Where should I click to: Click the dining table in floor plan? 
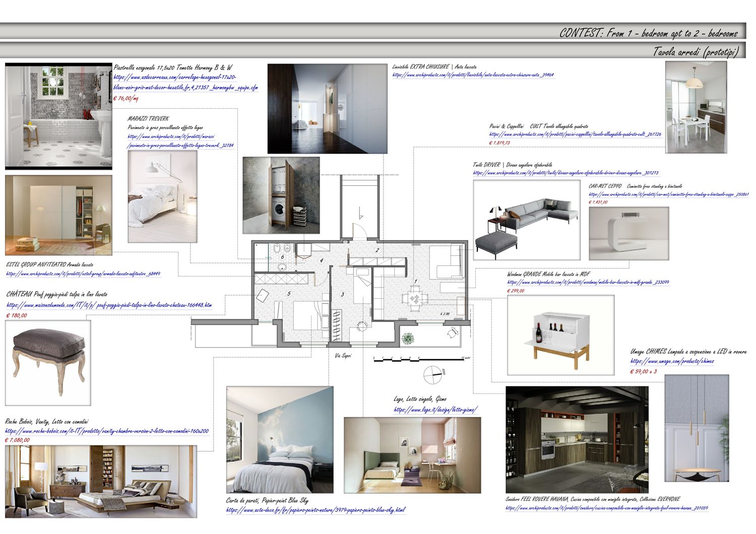[414, 298]
